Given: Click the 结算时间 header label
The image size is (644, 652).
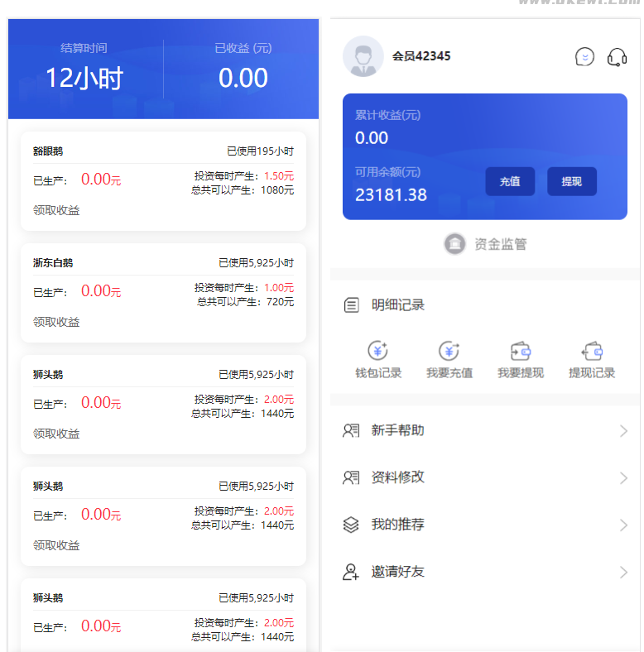Looking at the screenshot, I should (84, 48).
